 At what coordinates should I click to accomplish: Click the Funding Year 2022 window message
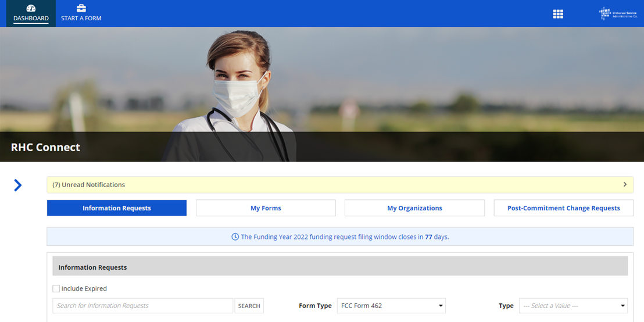point(345,237)
